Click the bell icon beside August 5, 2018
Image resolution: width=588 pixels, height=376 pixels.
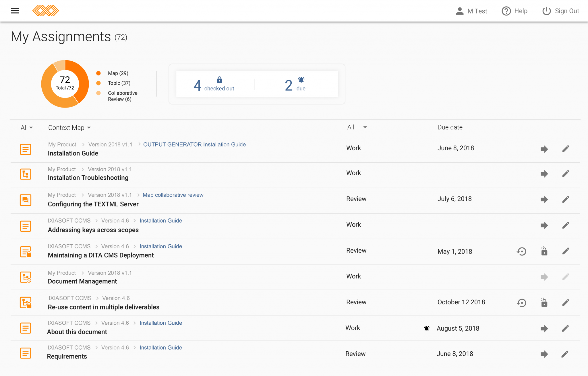coord(427,328)
